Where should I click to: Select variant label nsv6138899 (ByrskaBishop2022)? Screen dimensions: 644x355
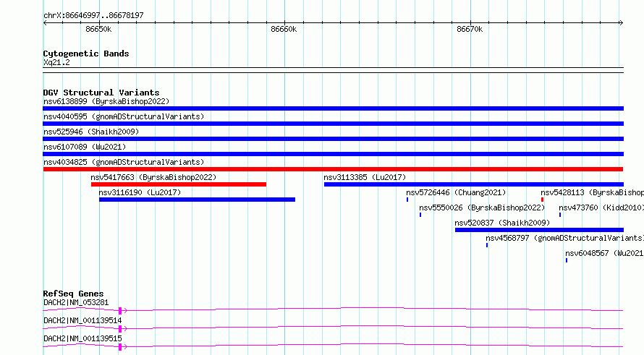[106, 101]
